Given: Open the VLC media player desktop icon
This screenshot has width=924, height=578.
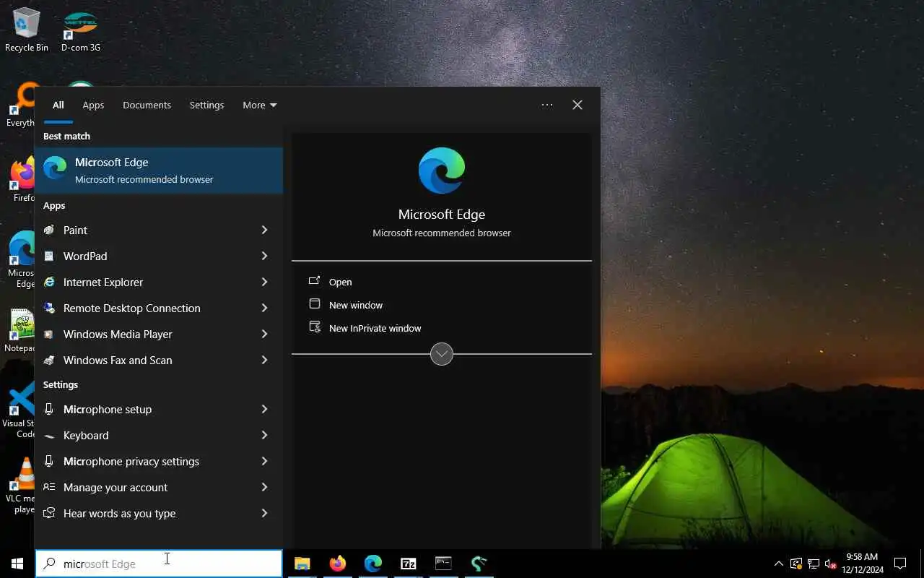Looking at the screenshot, I should 22,486.
